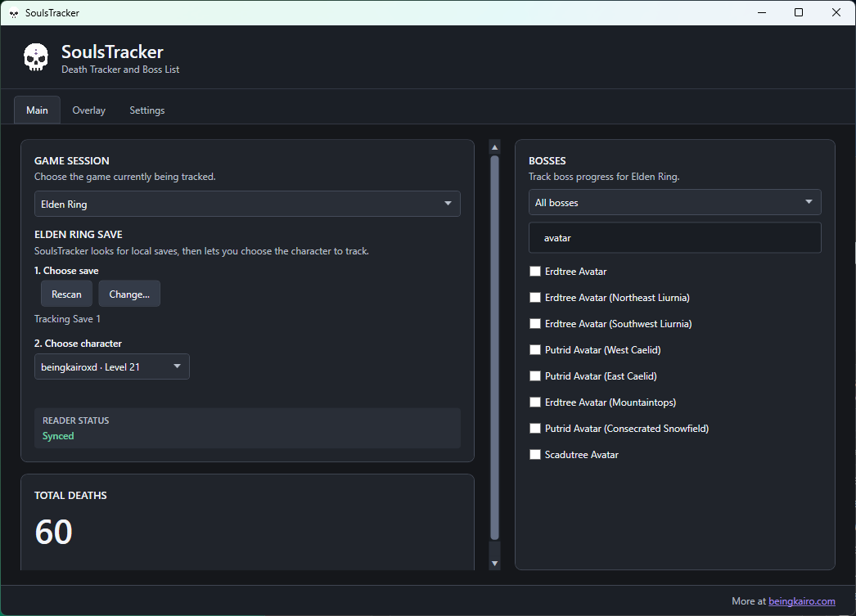Image resolution: width=856 pixels, height=616 pixels.
Task: Open the character selection dropdown
Action: 112,366
